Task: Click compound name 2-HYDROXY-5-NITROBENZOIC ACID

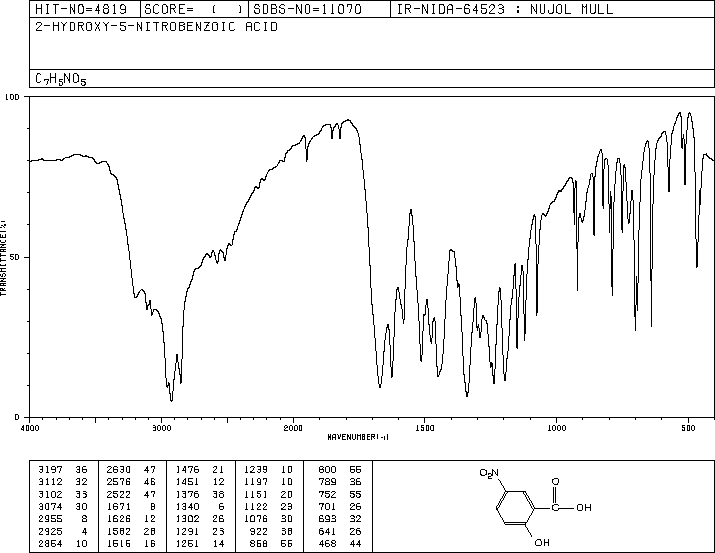Action: (156, 27)
